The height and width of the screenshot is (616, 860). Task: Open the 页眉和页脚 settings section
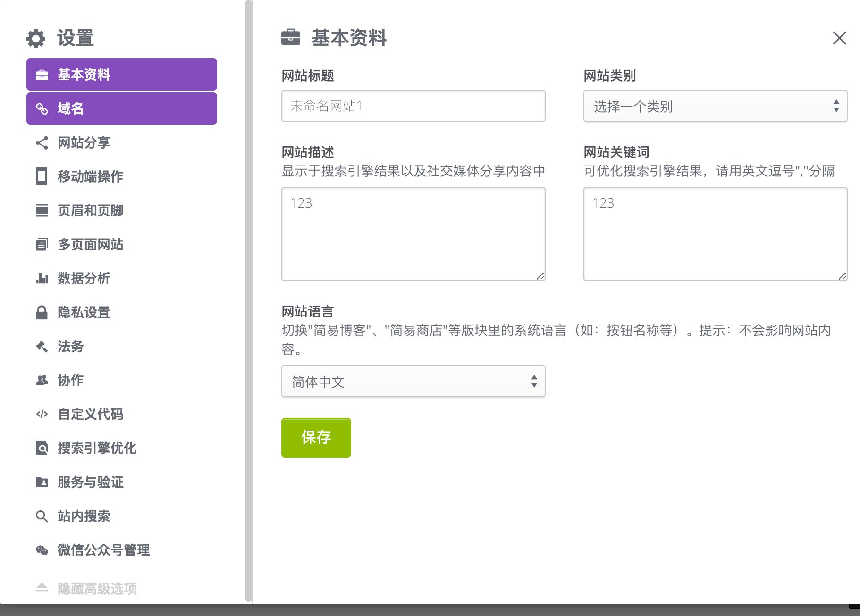(x=90, y=210)
